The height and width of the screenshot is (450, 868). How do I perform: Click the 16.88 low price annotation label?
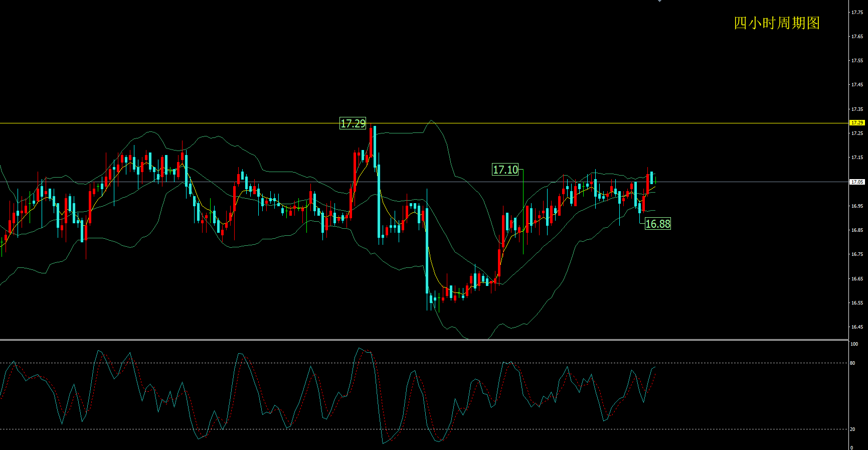coord(657,224)
